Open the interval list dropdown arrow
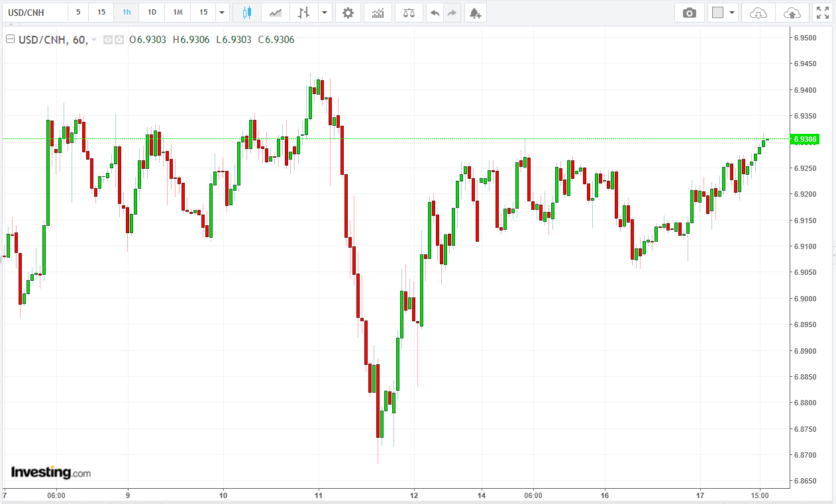Viewport: 836px width, 504px height. point(223,13)
